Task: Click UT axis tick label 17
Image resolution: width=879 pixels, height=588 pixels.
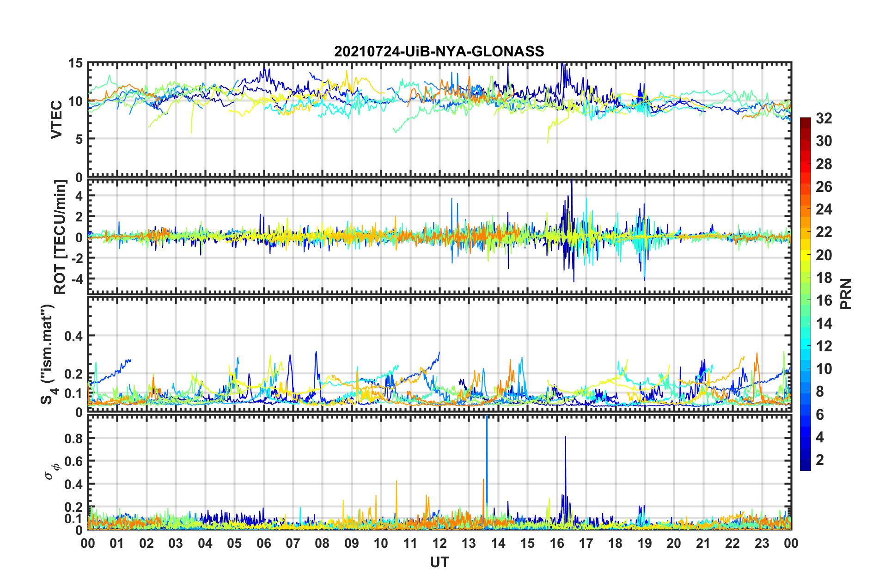Action: [586, 543]
